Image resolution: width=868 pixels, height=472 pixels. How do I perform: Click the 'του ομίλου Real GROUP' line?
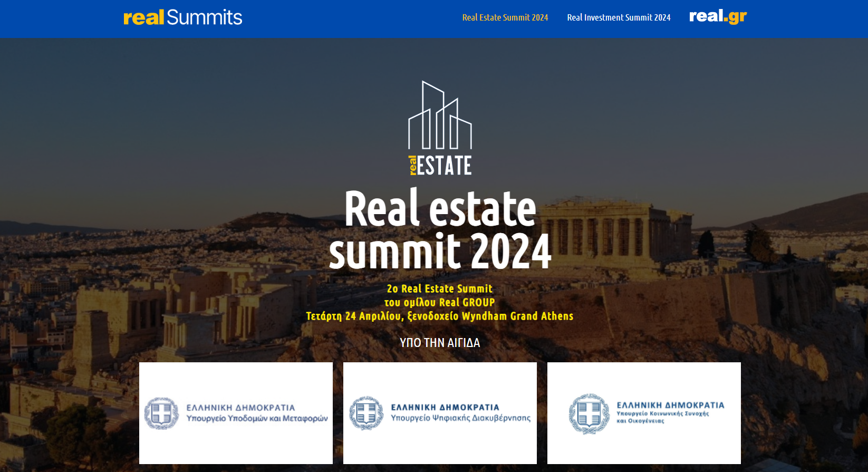pyautogui.click(x=440, y=302)
